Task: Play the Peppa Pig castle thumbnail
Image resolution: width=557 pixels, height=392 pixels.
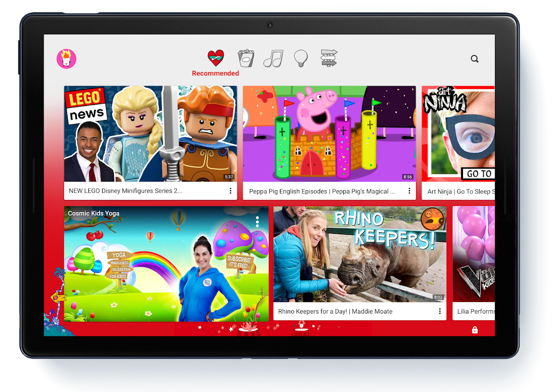Action: (329, 134)
